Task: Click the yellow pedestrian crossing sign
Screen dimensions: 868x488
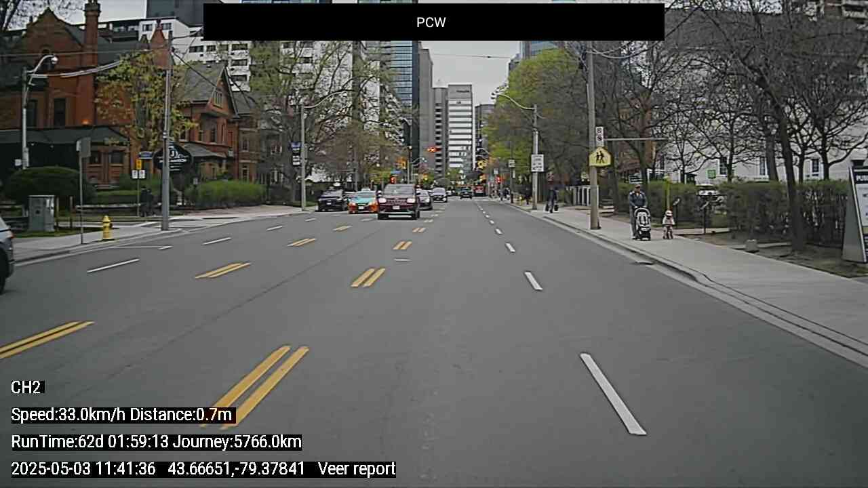Action: [599, 157]
